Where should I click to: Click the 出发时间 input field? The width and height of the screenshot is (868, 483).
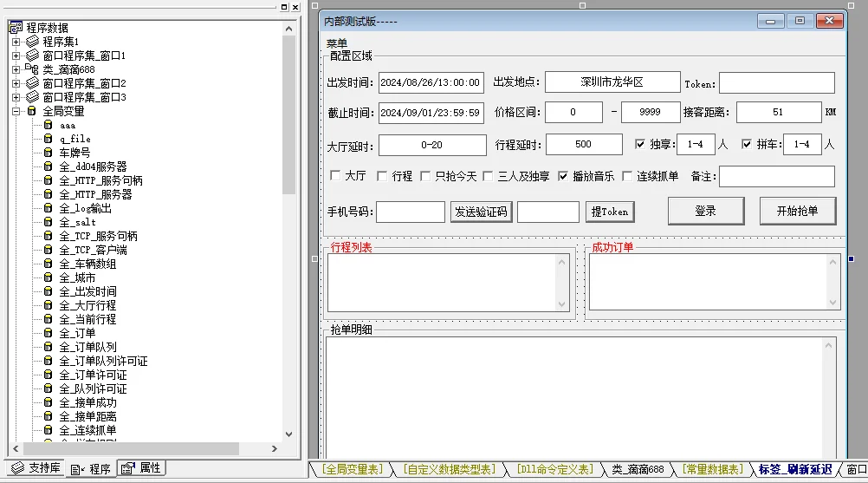click(x=431, y=82)
